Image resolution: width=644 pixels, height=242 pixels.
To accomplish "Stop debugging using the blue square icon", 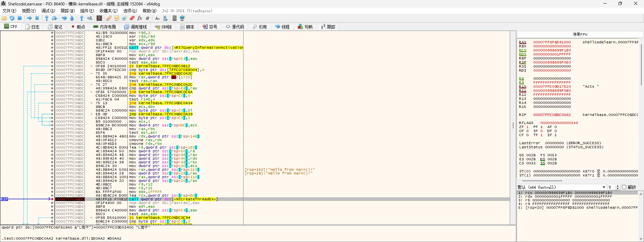I will pos(20,18).
